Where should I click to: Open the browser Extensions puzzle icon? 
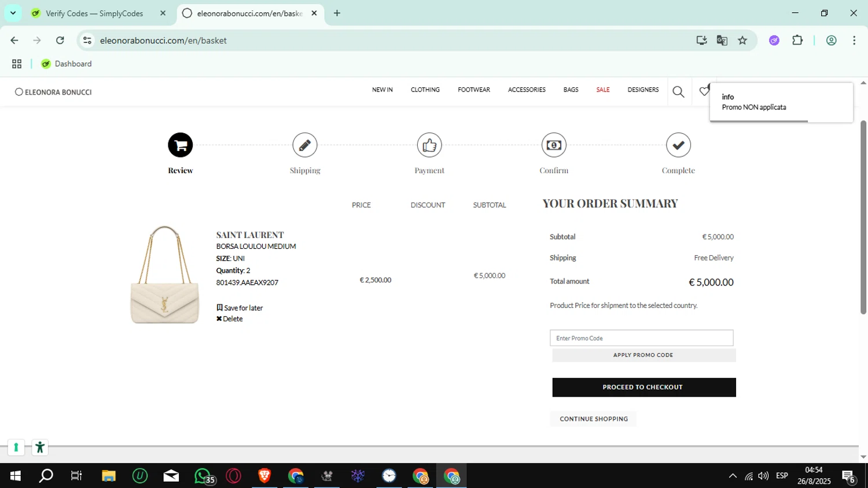(x=797, y=41)
